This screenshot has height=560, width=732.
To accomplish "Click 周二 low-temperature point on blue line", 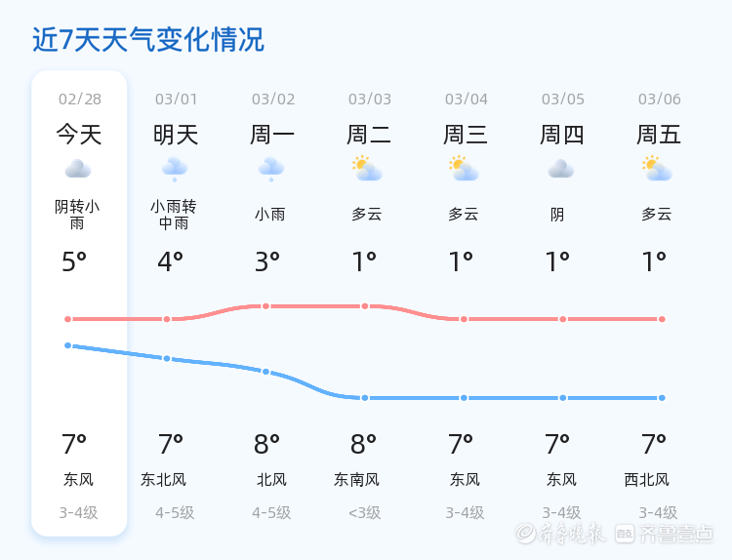I will [x=365, y=398].
